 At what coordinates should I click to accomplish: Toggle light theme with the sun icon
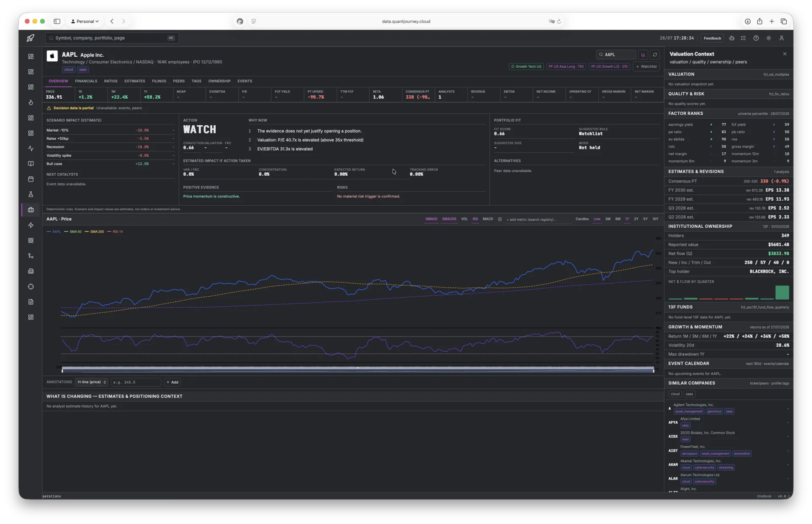[x=769, y=38]
